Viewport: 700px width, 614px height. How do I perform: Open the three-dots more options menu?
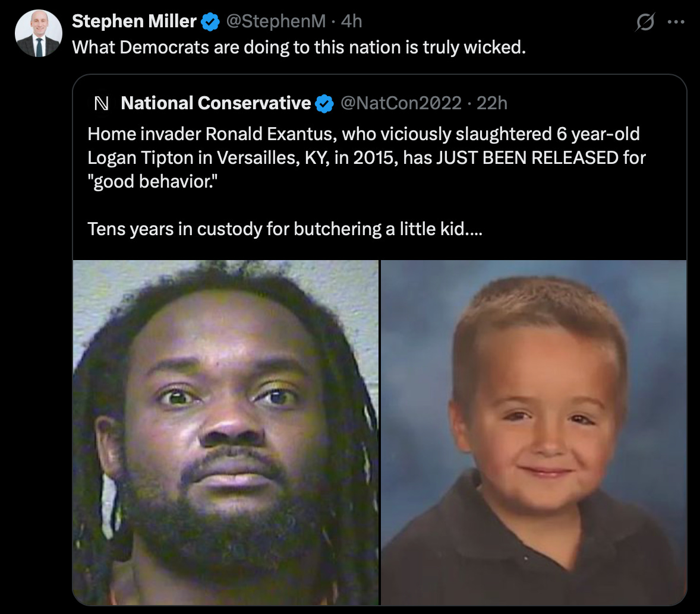(676, 21)
